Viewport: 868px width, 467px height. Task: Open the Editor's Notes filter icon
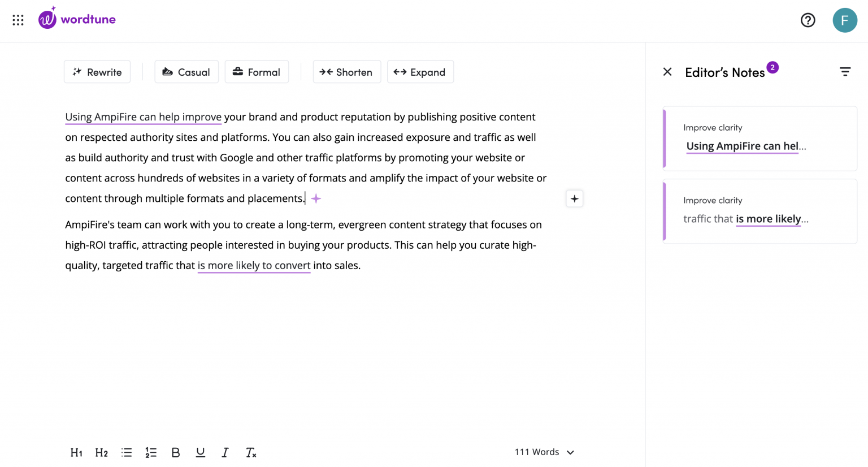point(845,72)
